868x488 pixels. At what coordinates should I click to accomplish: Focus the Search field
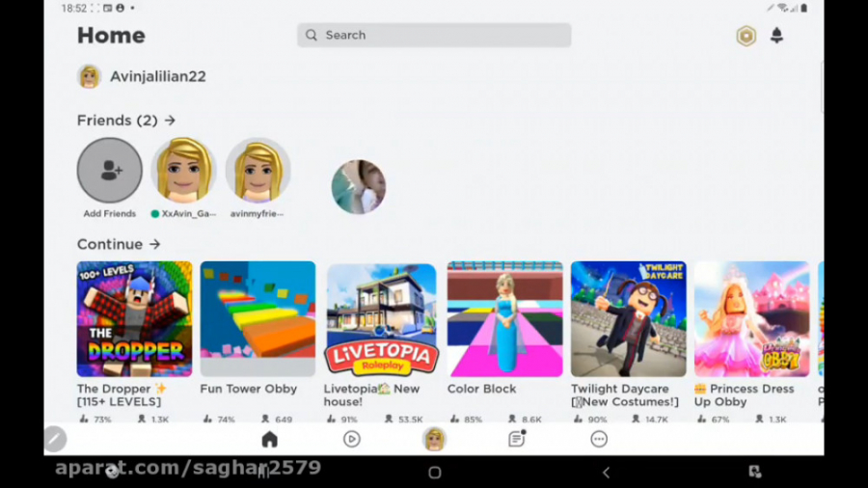(434, 36)
